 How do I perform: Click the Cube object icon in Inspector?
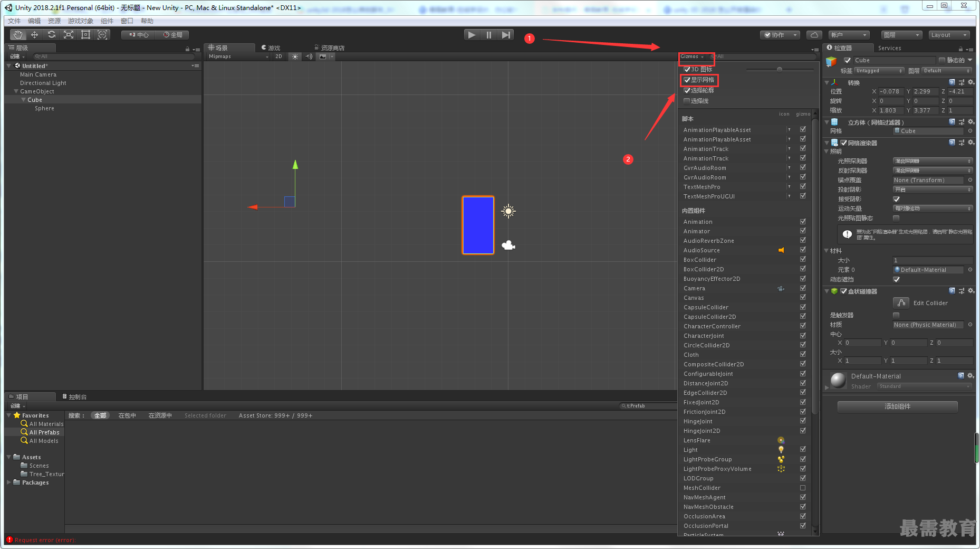[x=831, y=61]
